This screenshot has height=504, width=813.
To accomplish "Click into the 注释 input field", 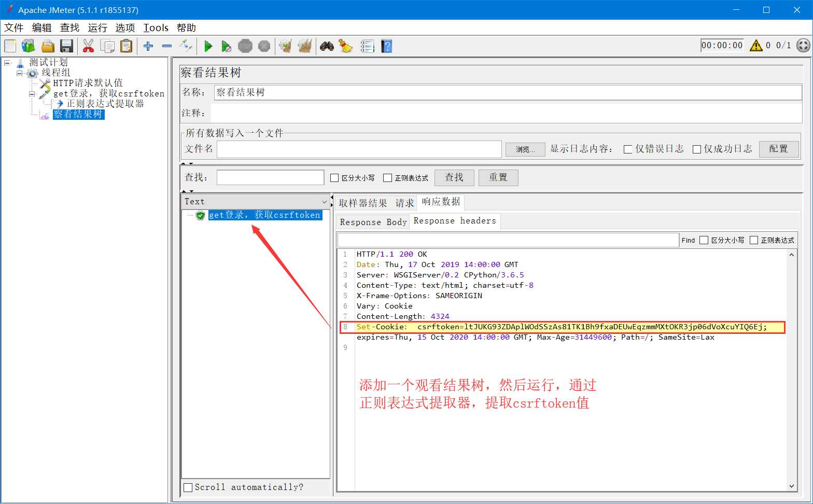I will click(x=506, y=113).
